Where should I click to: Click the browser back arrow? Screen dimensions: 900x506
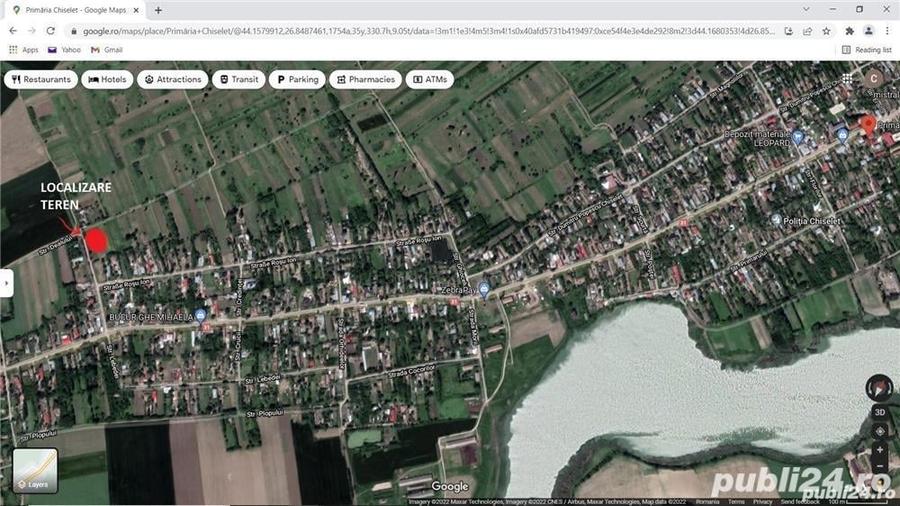click(x=13, y=31)
